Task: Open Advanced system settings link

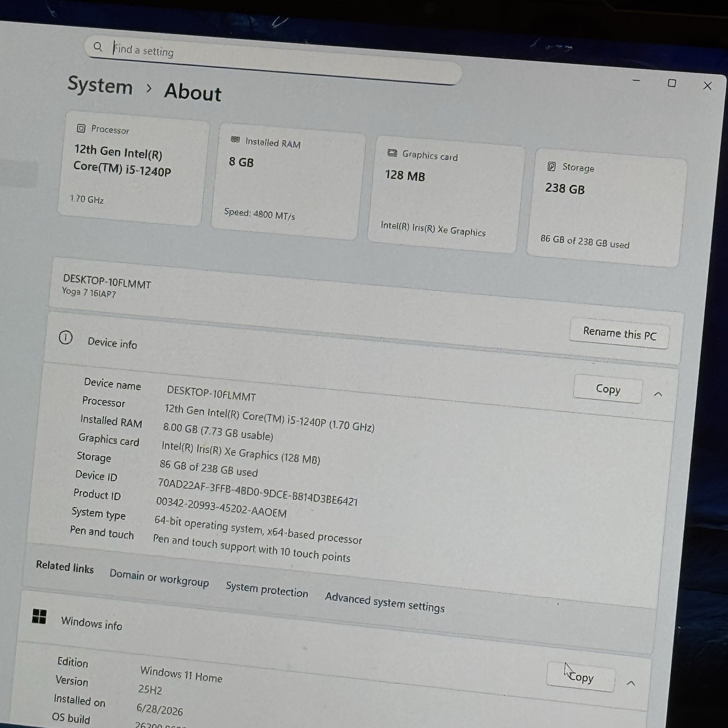Action: click(x=385, y=602)
